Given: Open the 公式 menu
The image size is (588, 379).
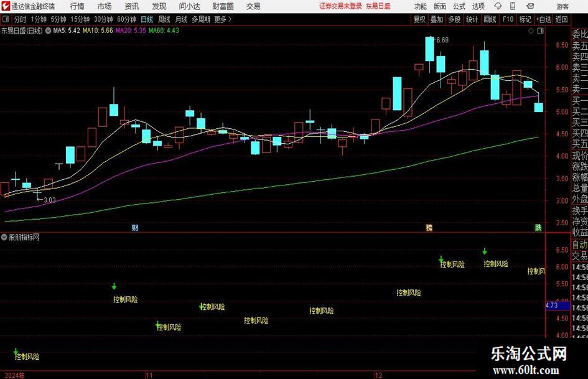Looking at the screenshot, I should click(x=459, y=6).
